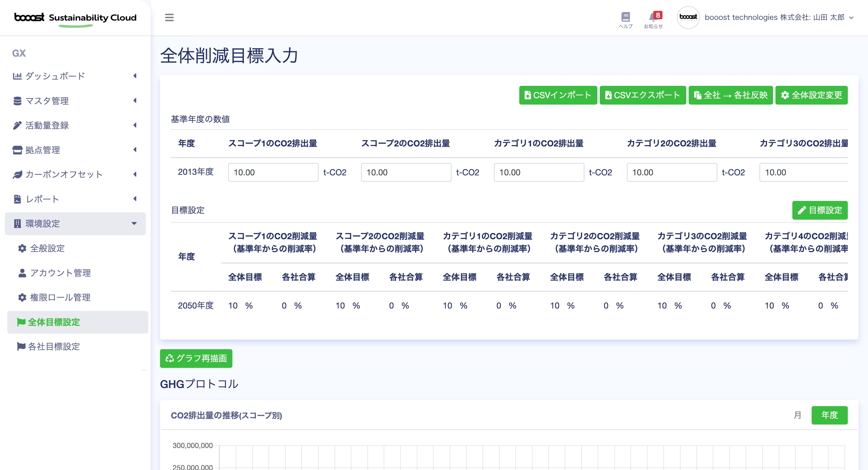
Task: Open the マスタ管理 menu label
Action: coord(47,101)
